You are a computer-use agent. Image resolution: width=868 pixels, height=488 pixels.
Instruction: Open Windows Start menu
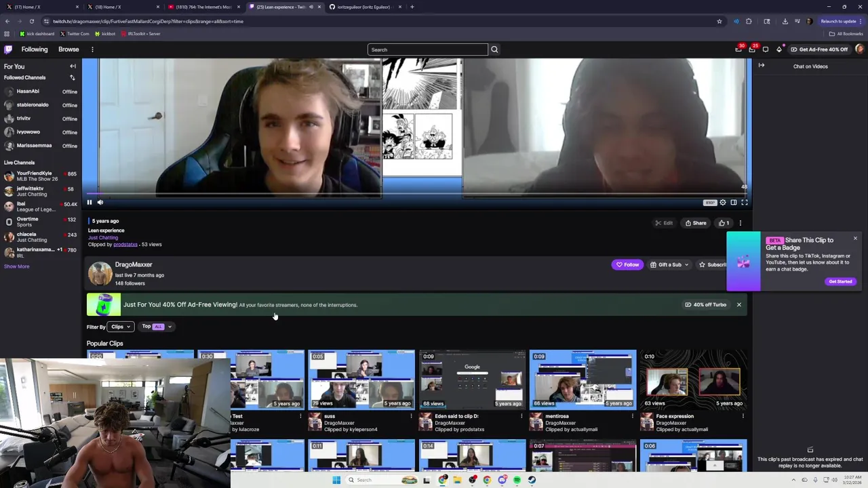336,480
